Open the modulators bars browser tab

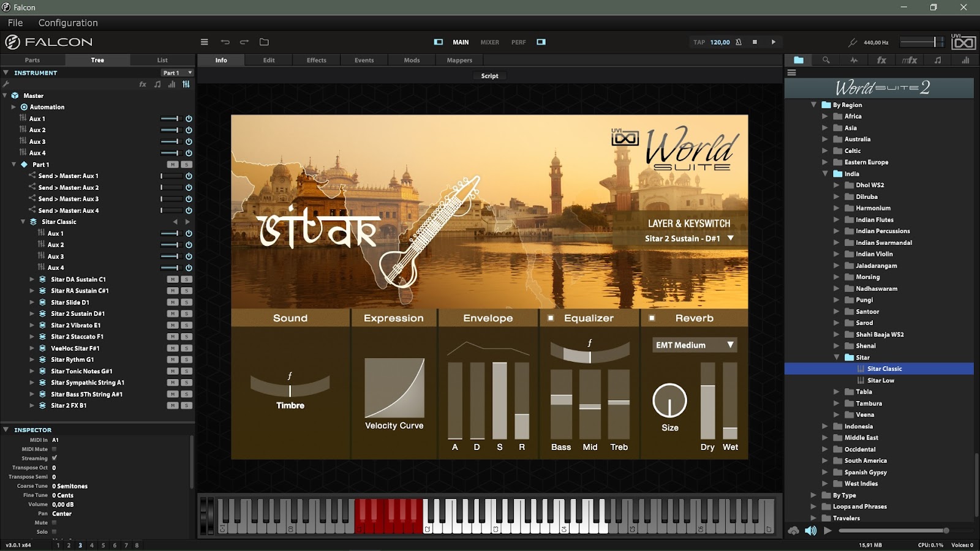tap(965, 60)
